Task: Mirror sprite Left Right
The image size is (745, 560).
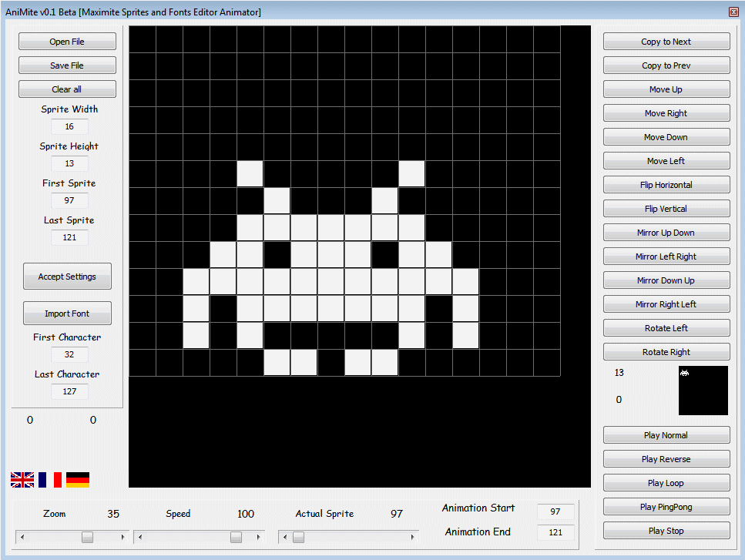Action: coord(666,257)
